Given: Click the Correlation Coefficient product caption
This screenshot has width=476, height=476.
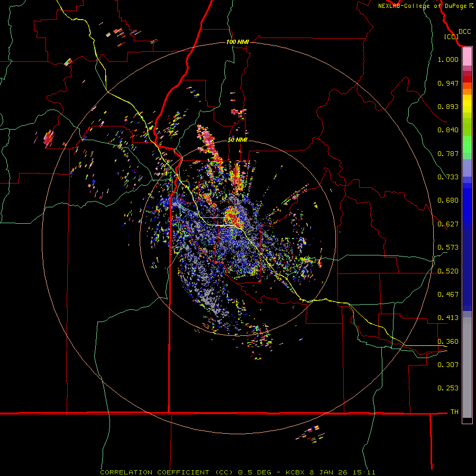Looking at the screenshot, I should click(x=237, y=472).
